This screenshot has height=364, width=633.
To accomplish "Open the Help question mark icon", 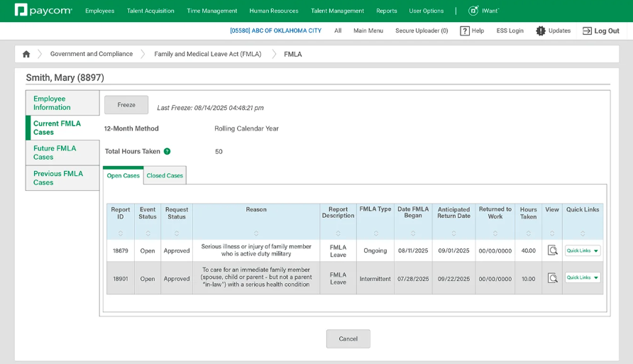I will coord(465,31).
